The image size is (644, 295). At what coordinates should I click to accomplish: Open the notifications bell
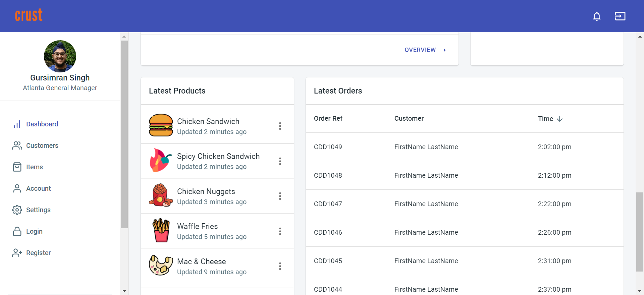click(x=597, y=16)
